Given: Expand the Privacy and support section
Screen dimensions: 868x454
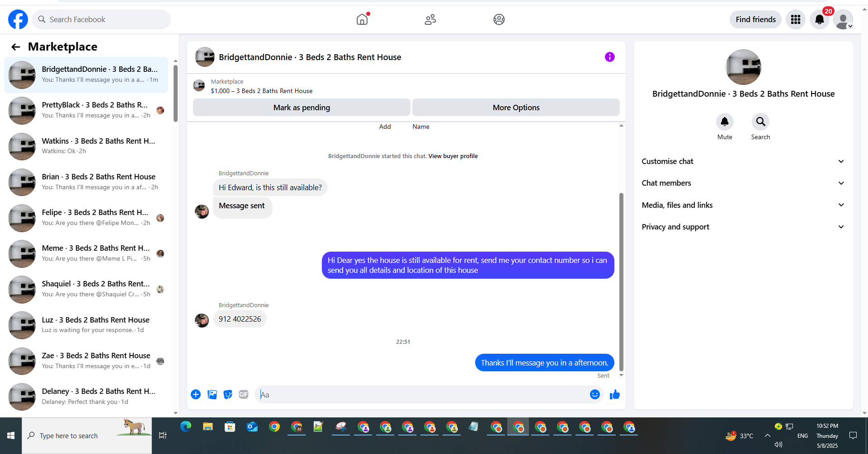Looking at the screenshot, I should tap(743, 227).
